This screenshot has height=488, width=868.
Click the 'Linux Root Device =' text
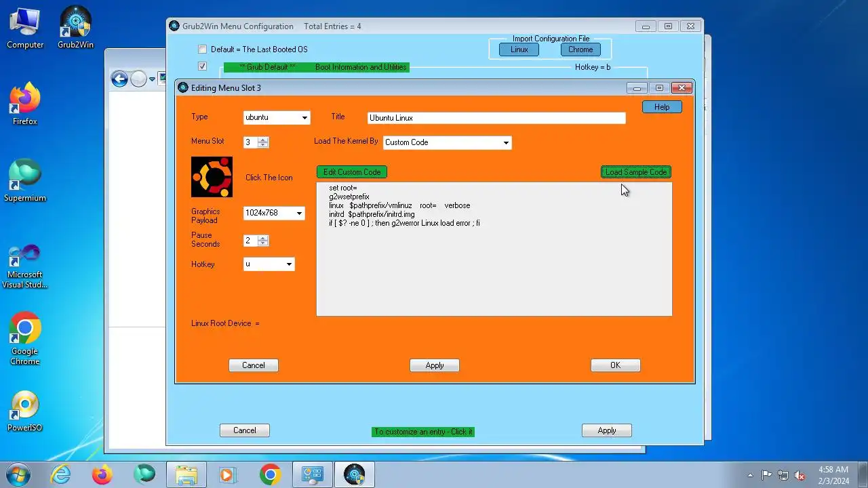tap(225, 323)
